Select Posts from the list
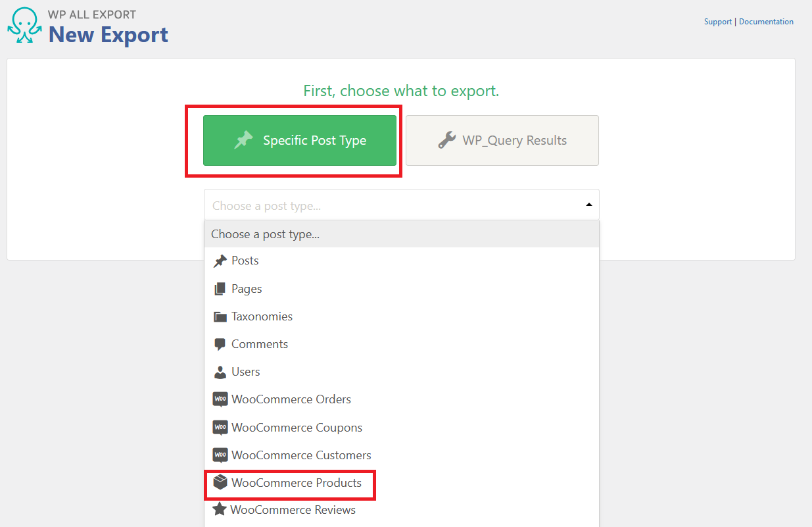This screenshot has height=527, width=812. pyautogui.click(x=402, y=261)
